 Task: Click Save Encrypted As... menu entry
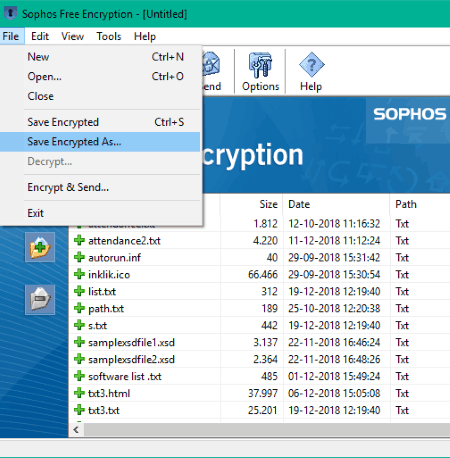click(100, 142)
